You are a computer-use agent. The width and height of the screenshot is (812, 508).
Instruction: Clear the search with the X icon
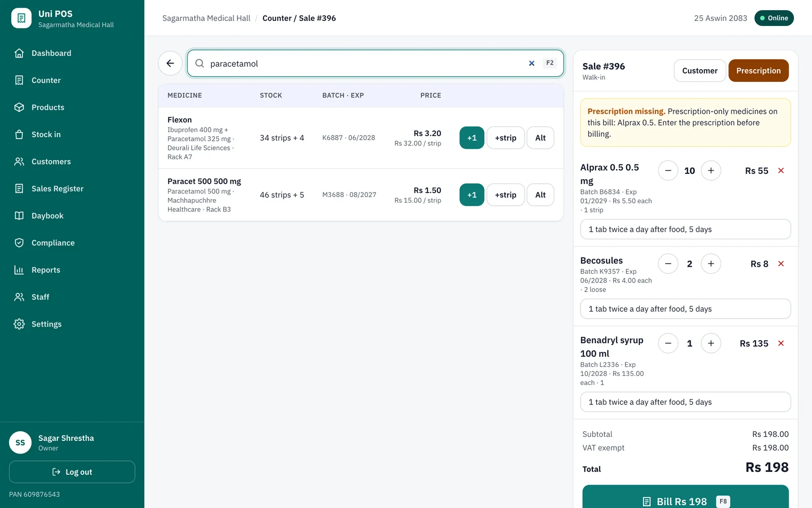pyautogui.click(x=531, y=63)
